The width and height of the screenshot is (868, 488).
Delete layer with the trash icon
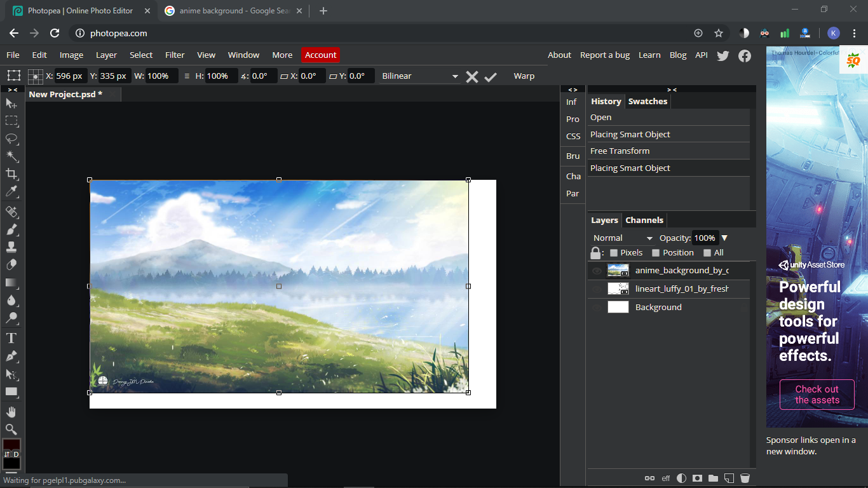coord(745,478)
